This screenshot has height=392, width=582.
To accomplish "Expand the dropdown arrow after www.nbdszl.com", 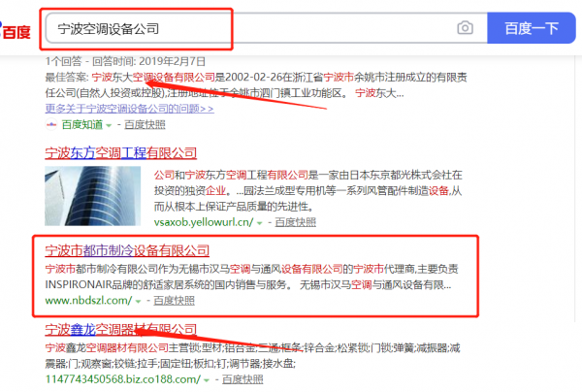I will (x=138, y=301).
